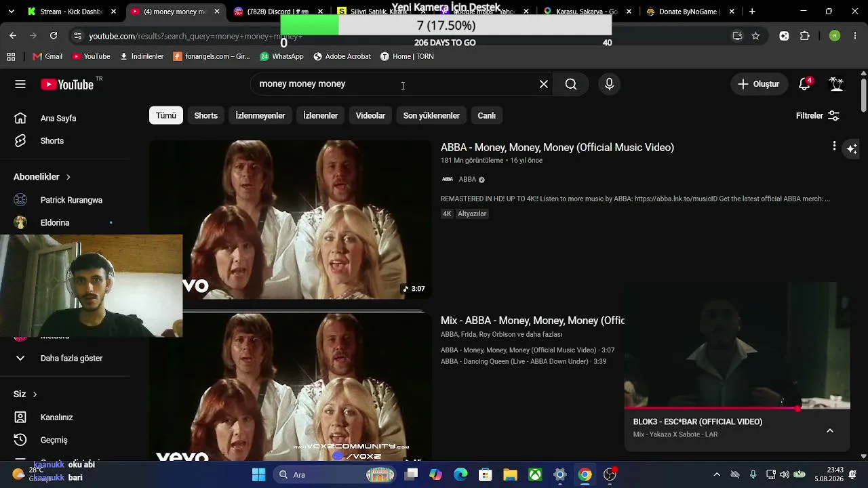Clear the search query with X
Viewport: 868px width, 488px height.
click(544, 84)
